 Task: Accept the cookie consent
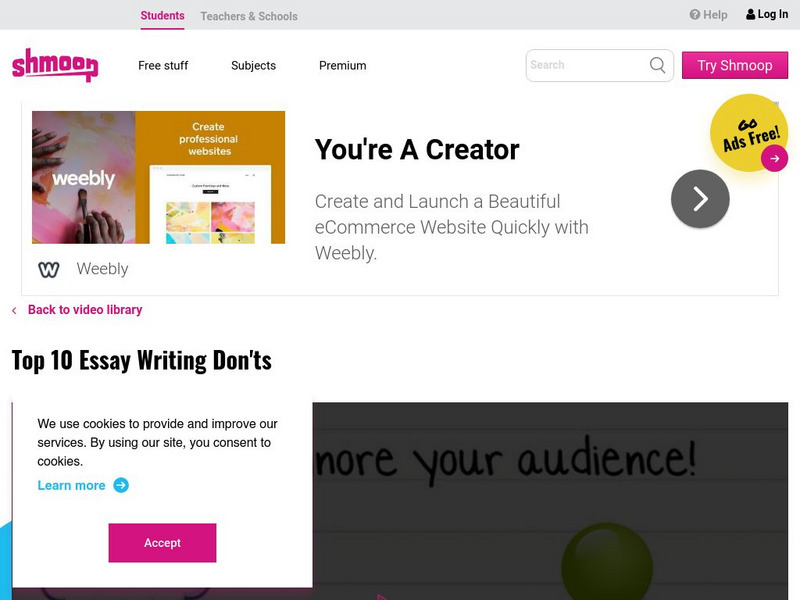click(x=162, y=543)
